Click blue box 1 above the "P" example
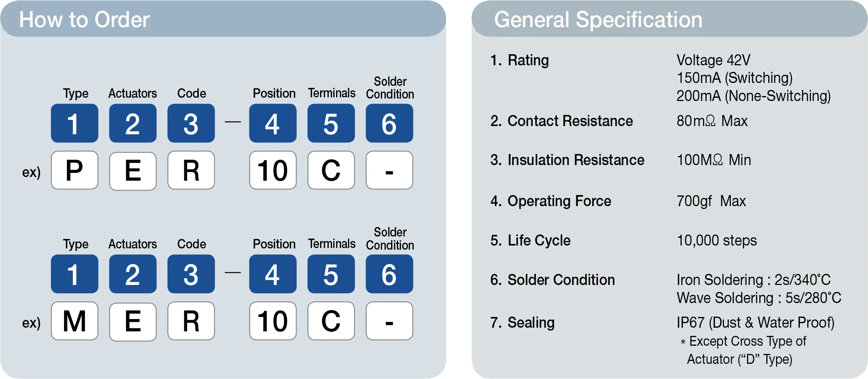This screenshot has height=379, width=868. coord(74,123)
